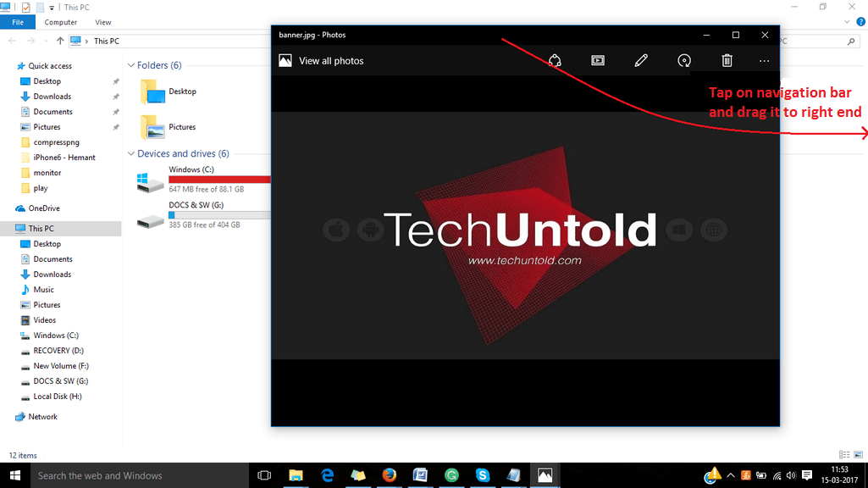Delete the photo using the trash icon

[x=727, y=60]
